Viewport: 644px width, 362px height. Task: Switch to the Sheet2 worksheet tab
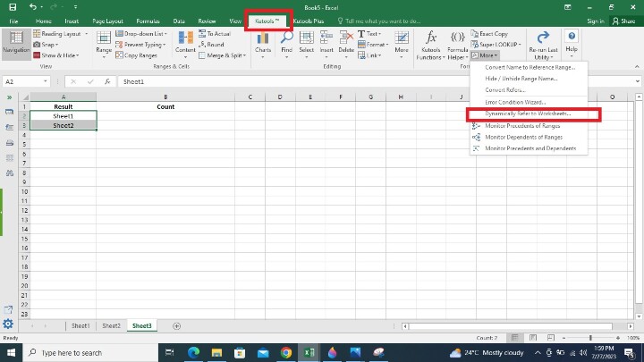coord(111,326)
